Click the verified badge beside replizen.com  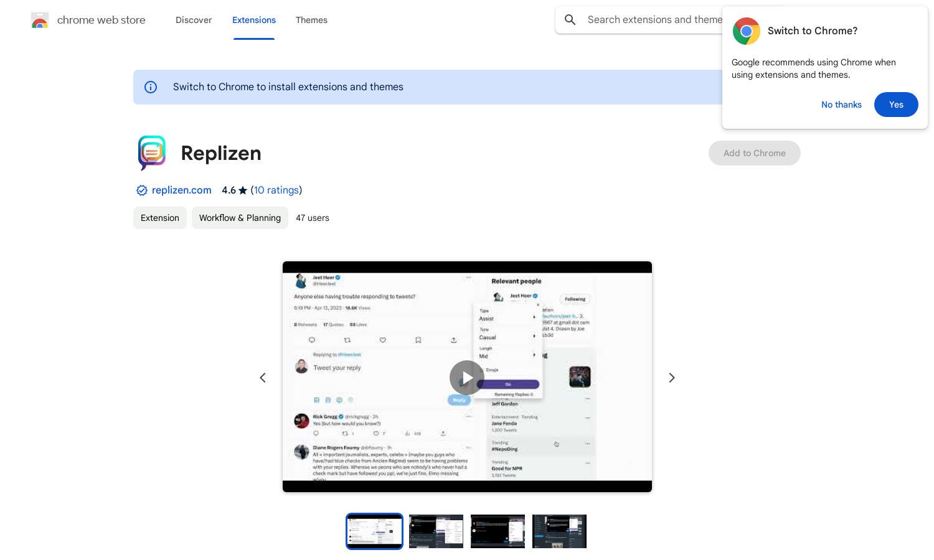(x=142, y=190)
